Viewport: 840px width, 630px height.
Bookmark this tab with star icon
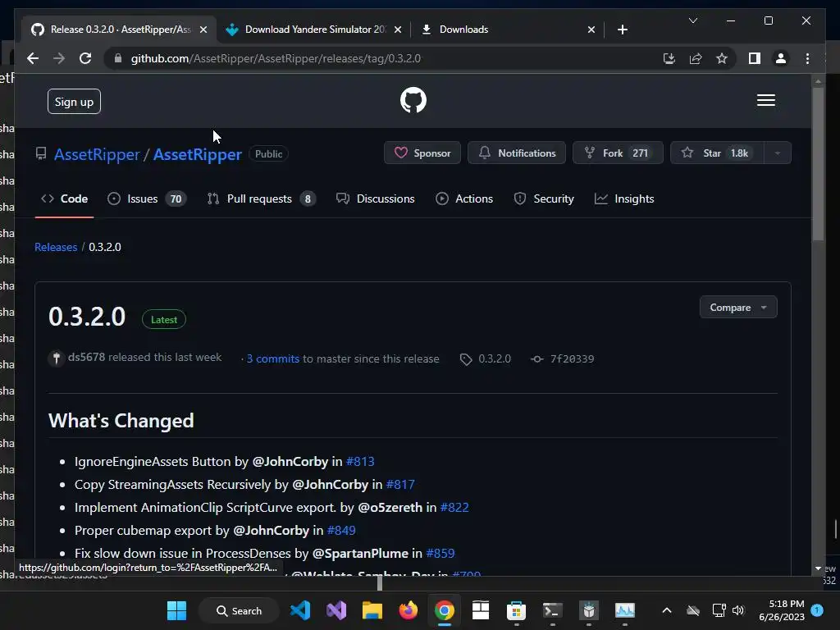pos(722,58)
